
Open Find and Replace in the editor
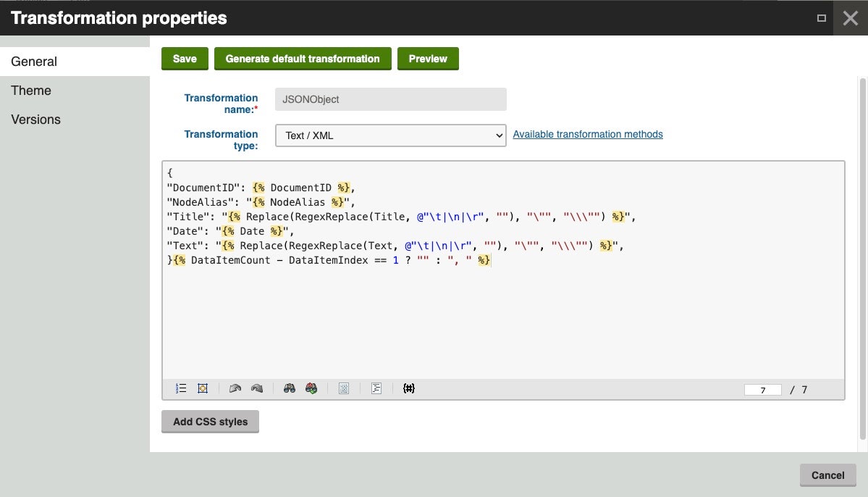(x=310, y=388)
